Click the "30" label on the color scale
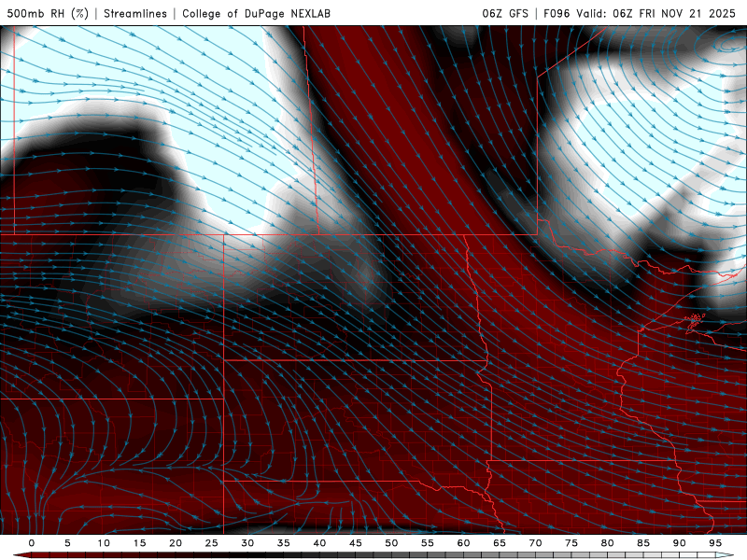 coord(247,543)
